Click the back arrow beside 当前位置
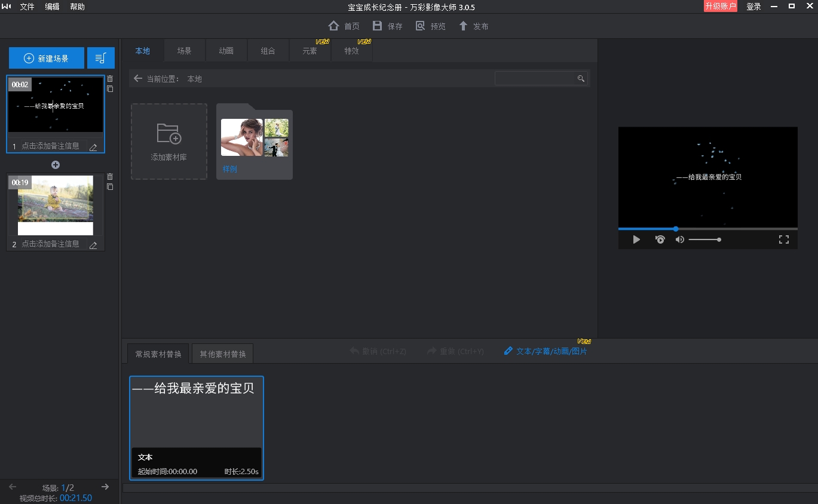 pos(138,79)
